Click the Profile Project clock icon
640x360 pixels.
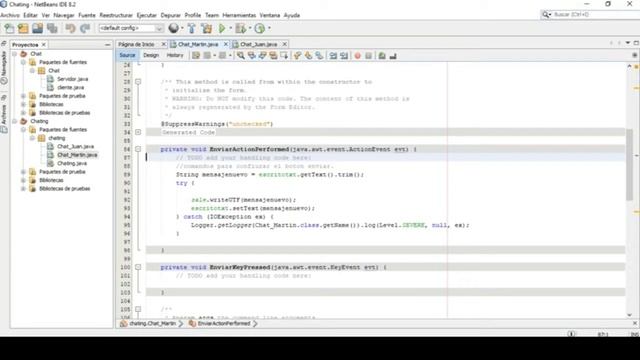point(260,28)
